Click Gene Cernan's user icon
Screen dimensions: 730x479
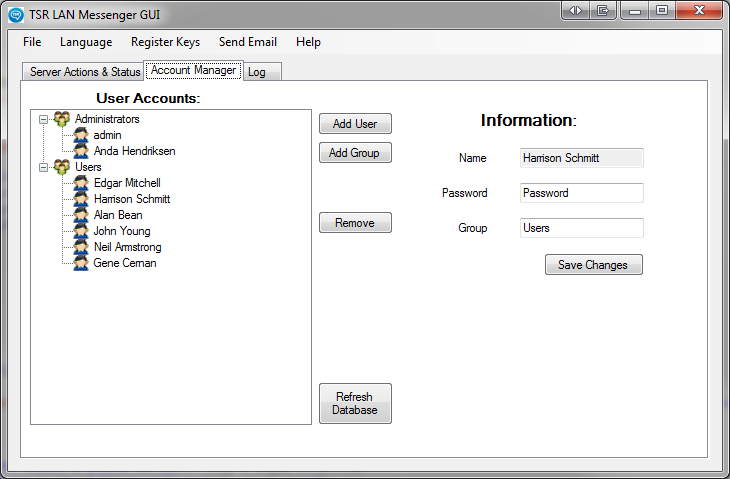click(81, 263)
